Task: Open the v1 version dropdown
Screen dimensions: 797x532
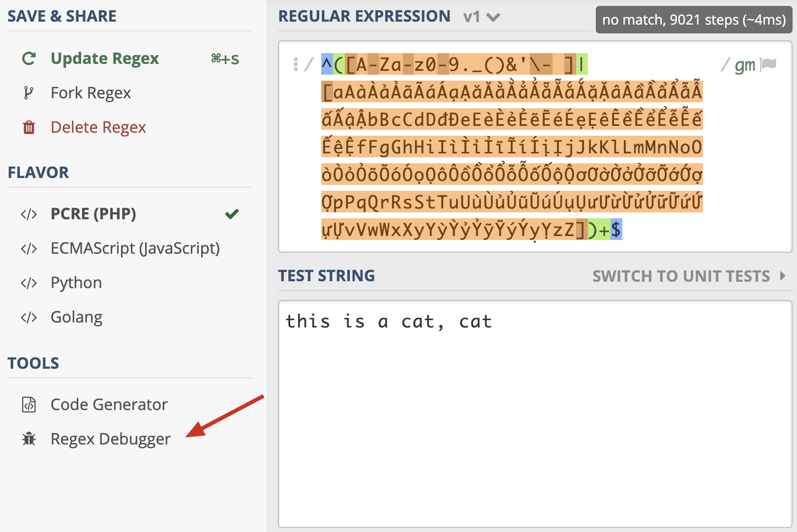Action: click(x=481, y=17)
